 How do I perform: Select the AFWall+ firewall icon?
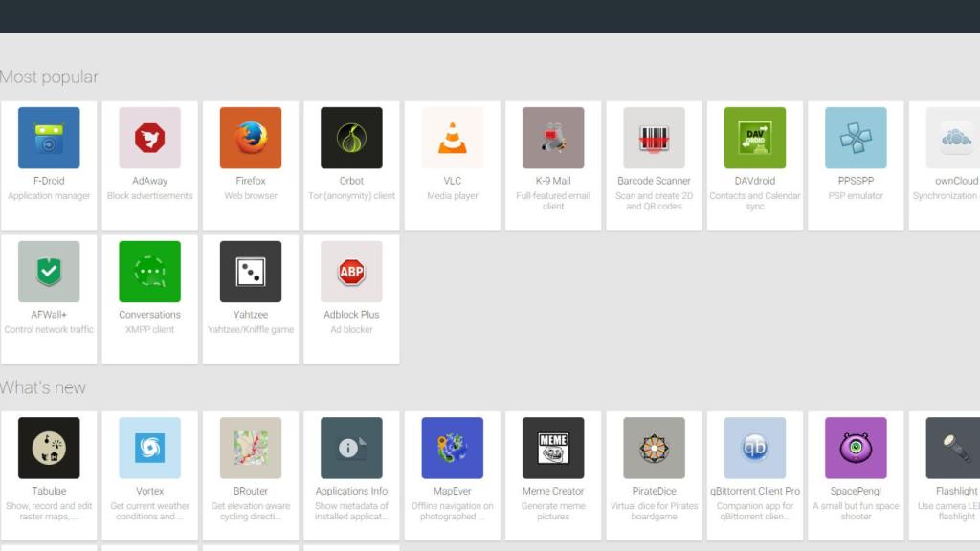coord(49,271)
